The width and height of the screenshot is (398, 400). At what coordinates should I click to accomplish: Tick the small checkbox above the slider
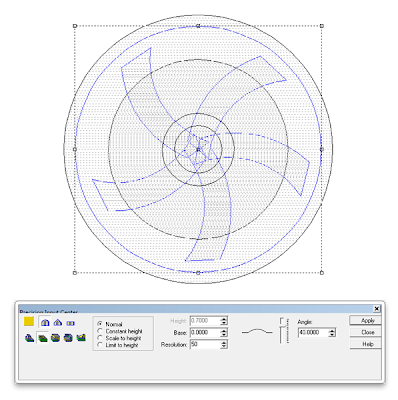click(x=282, y=321)
